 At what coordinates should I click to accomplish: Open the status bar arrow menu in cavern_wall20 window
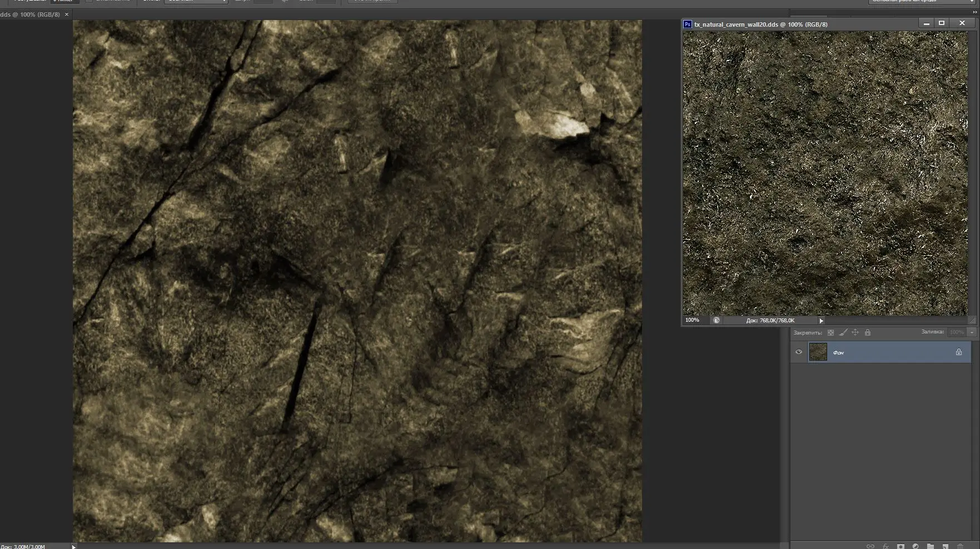point(821,321)
